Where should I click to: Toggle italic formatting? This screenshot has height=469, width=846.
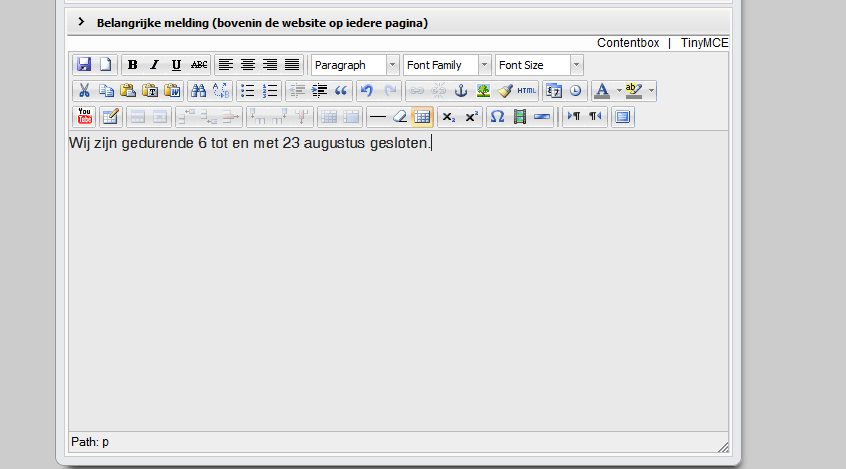click(154, 65)
